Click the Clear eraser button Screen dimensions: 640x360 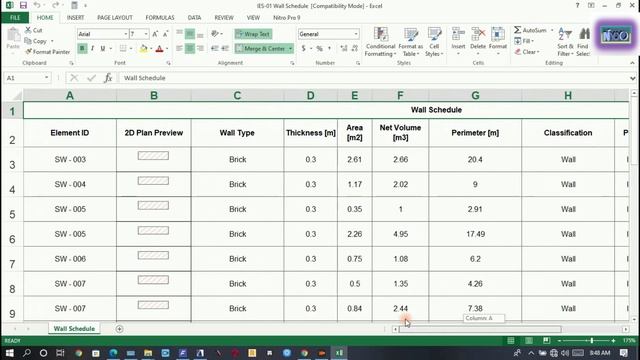click(x=527, y=52)
